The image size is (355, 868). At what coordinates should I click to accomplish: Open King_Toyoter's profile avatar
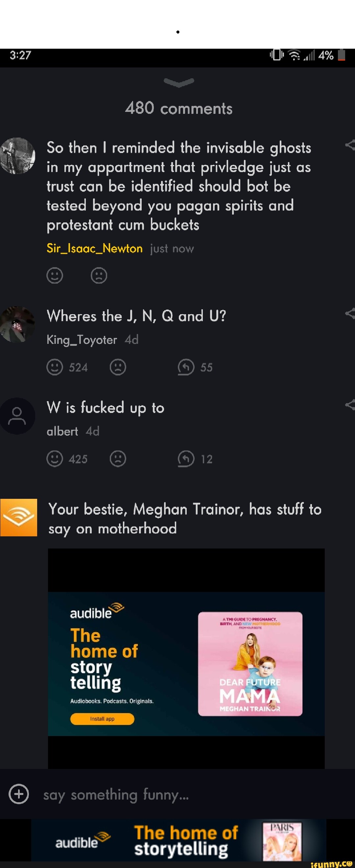(x=17, y=324)
